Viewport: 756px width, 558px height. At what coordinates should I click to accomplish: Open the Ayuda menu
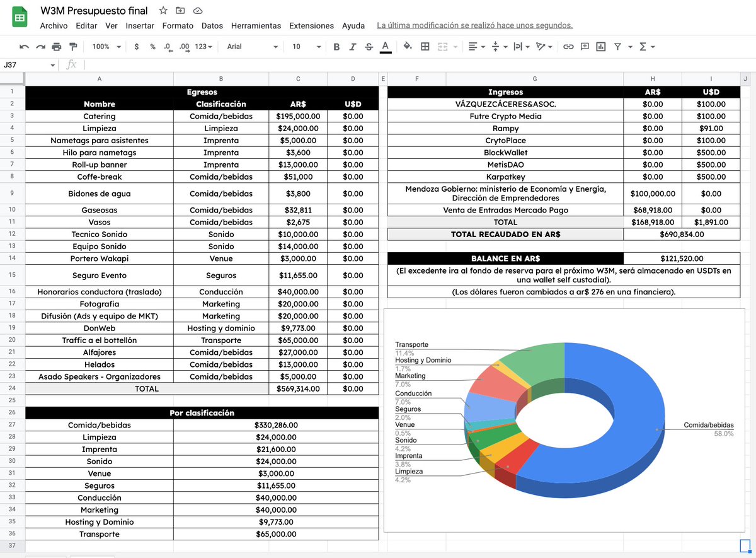(x=353, y=26)
